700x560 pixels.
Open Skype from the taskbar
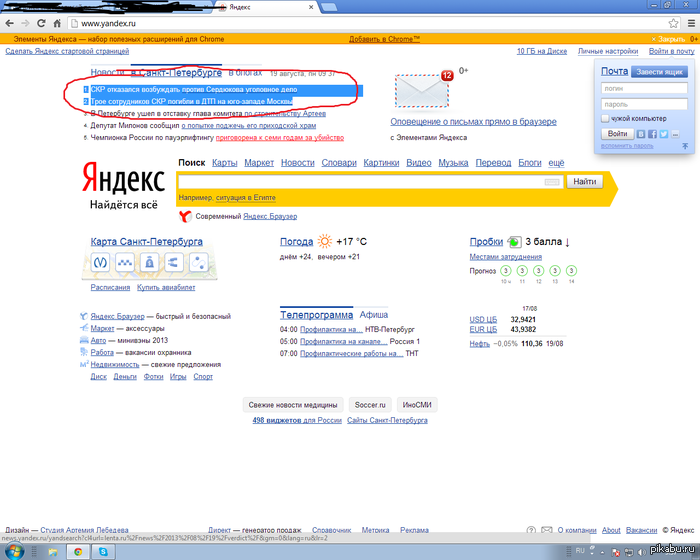click(x=103, y=552)
